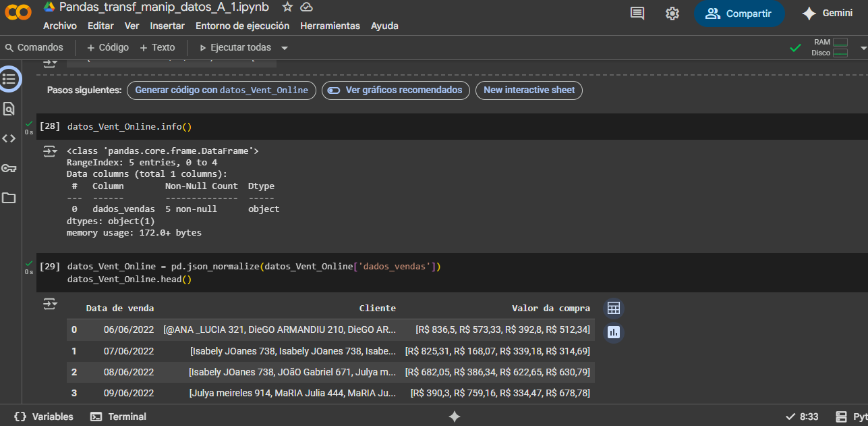Click the 09/06/2022 date cell

(x=129, y=393)
